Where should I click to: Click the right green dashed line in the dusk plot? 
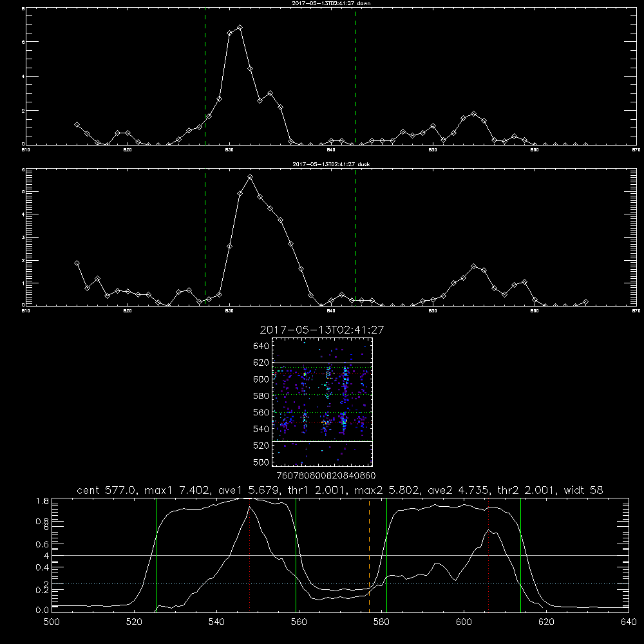355,238
